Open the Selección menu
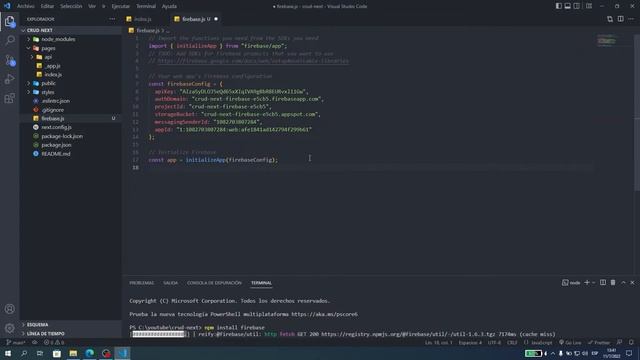This screenshot has height=360, width=640. tap(71, 6)
